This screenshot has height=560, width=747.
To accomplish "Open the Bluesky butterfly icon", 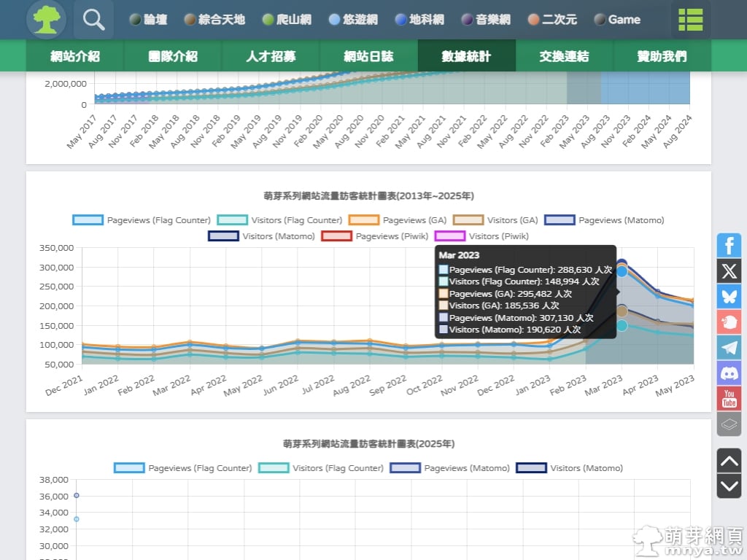I will pyautogui.click(x=729, y=297).
